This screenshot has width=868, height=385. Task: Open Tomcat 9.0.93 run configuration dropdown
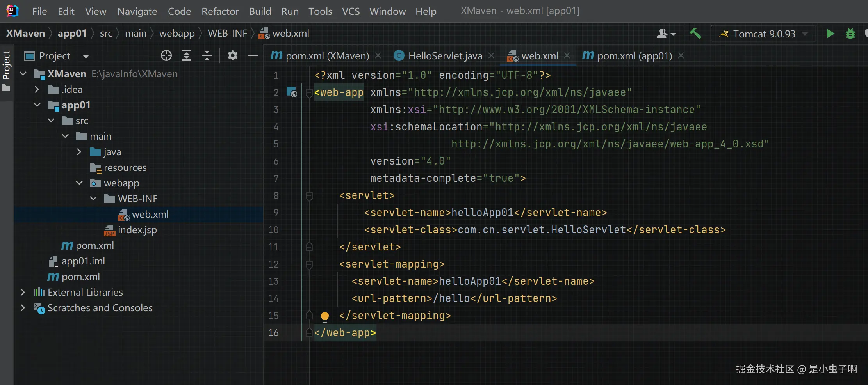(x=763, y=34)
